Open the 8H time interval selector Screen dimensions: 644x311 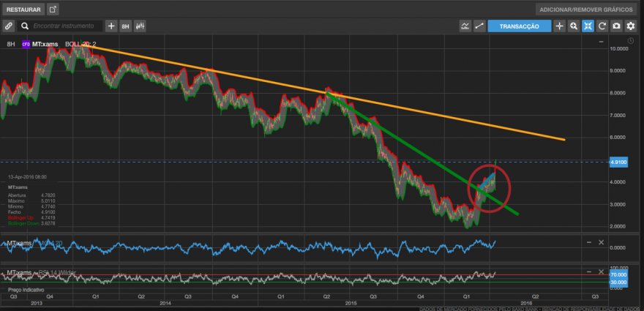click(125, 26)
